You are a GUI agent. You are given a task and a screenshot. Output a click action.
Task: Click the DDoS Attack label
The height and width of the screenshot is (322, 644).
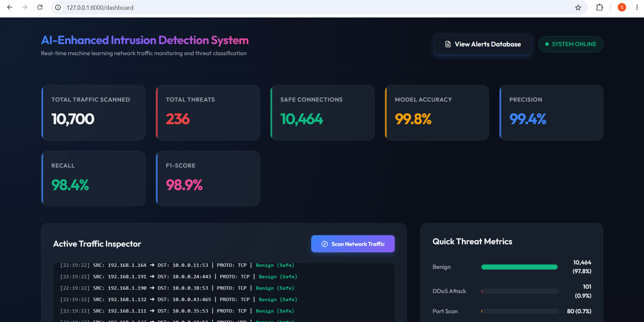(x=449, y=291)
